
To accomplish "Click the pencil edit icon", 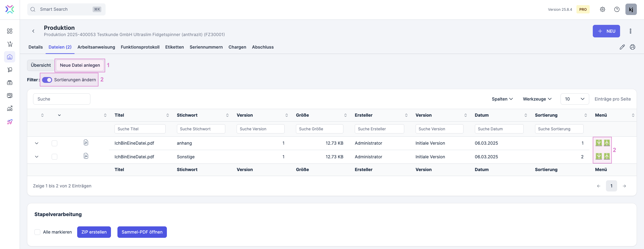I will 622,47.
